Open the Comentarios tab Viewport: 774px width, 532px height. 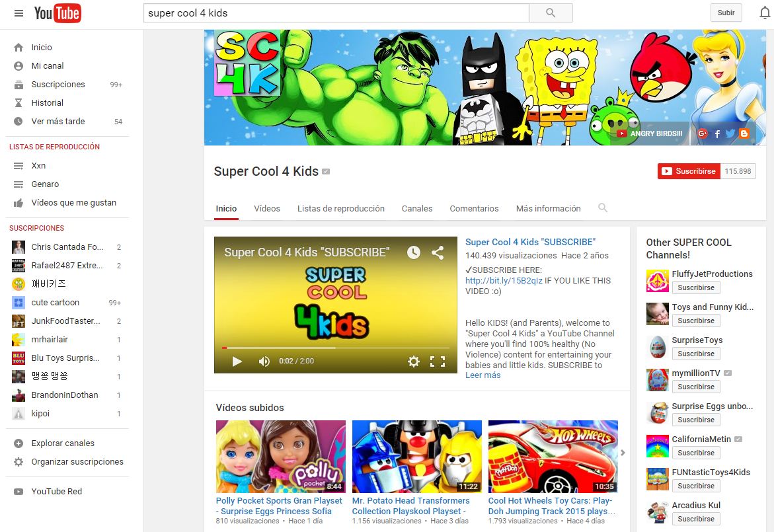pos(474,209)
